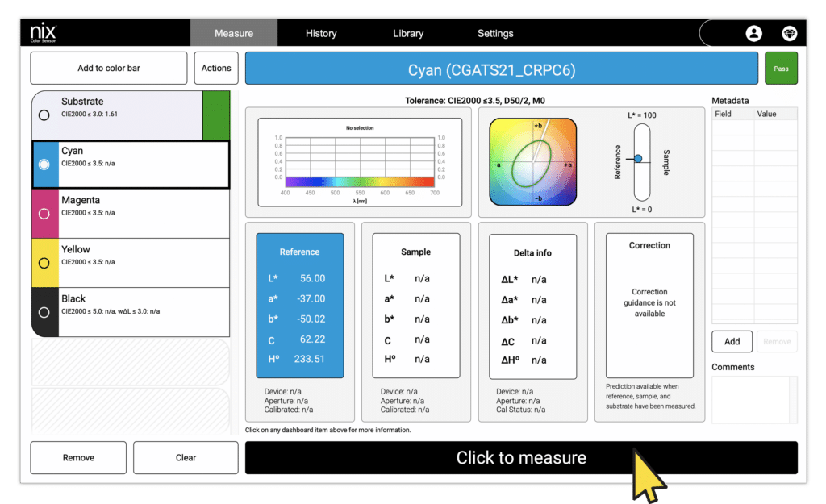Open the user account icon
This screenshot has width=826, height=504.
point(754,33)
